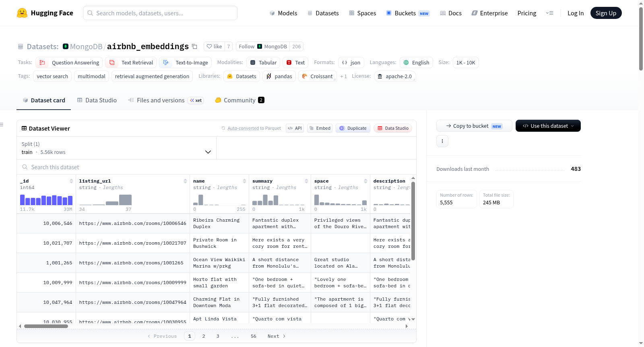Open Use this dataset dropdown
Screen dimensions: 644x347
[548, 126]
